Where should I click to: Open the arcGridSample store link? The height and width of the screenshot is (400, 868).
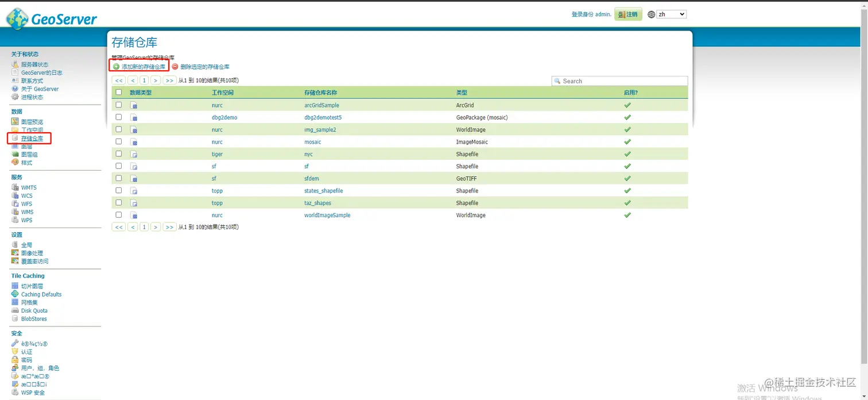(x=321, y=105)
